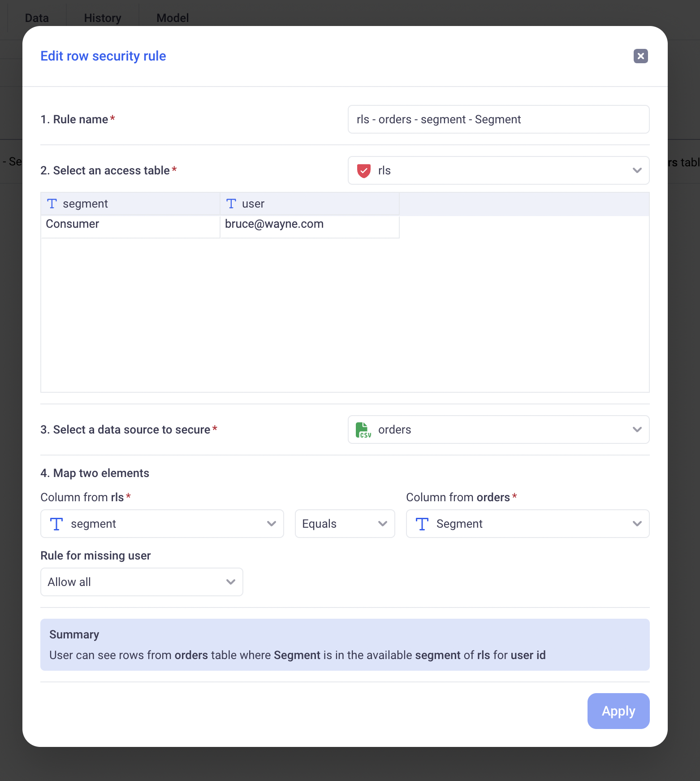Click the chevron arrow of the orders dropdown

(637, 430)
